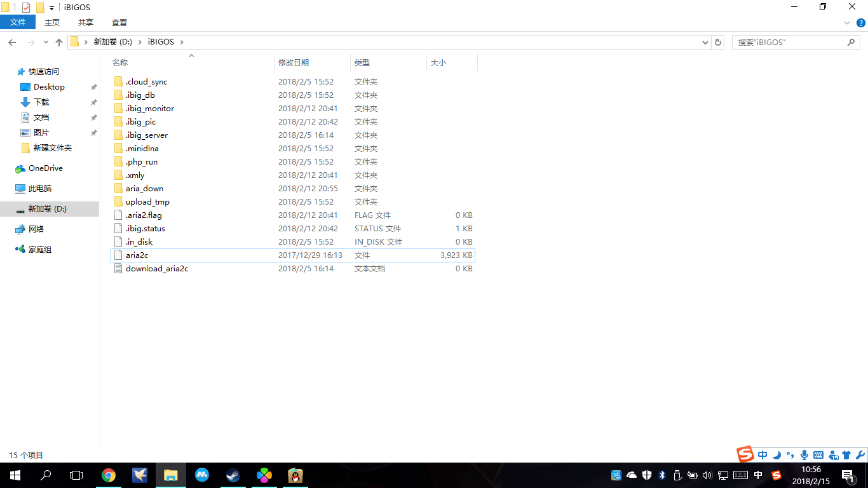The width and height of the screenshot is (868, 488).
Task: Open Task View on the taskbar
Action: pyautogui.click(x=76, y=475)
